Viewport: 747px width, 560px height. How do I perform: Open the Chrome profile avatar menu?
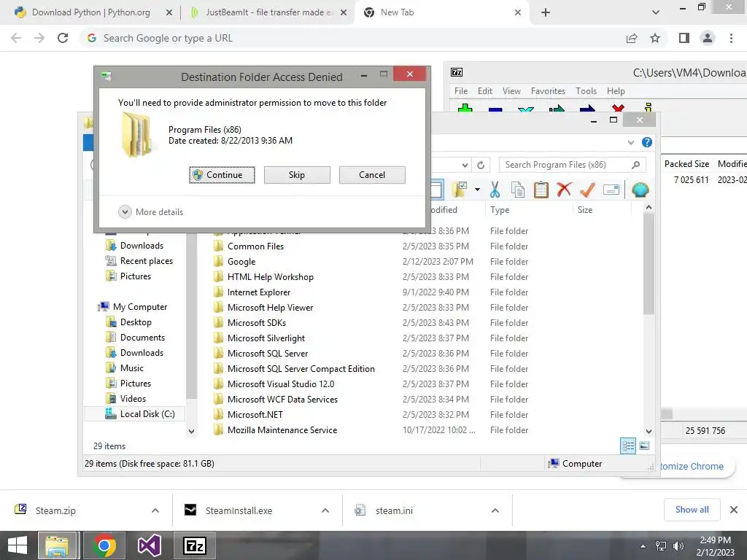[x=708, y=38]
